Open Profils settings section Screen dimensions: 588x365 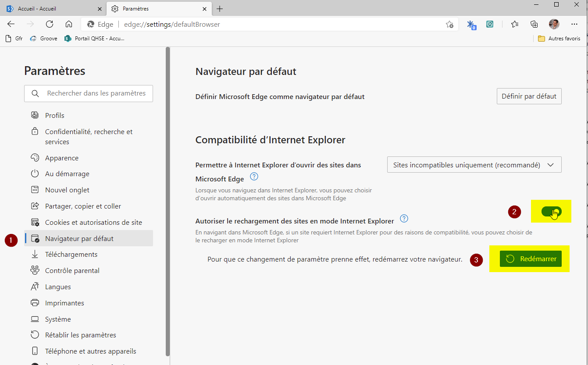(89, 115)
